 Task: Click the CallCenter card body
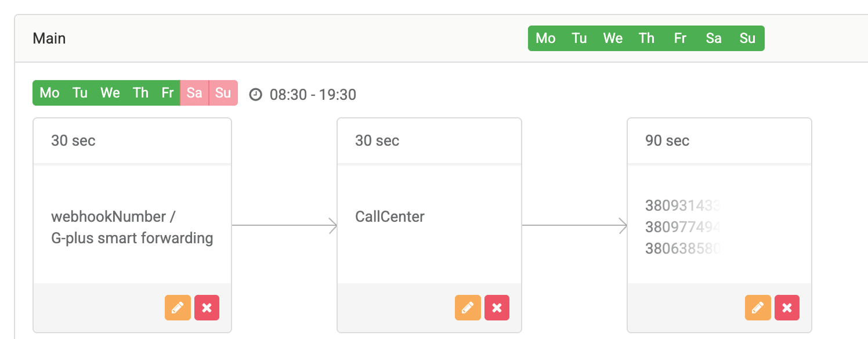tap(390, 217)
